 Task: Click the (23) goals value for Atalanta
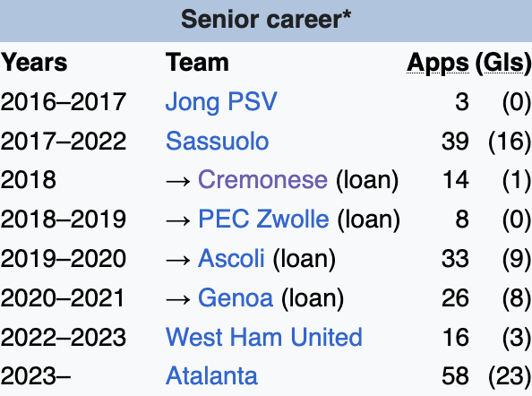tap(510, 376)
